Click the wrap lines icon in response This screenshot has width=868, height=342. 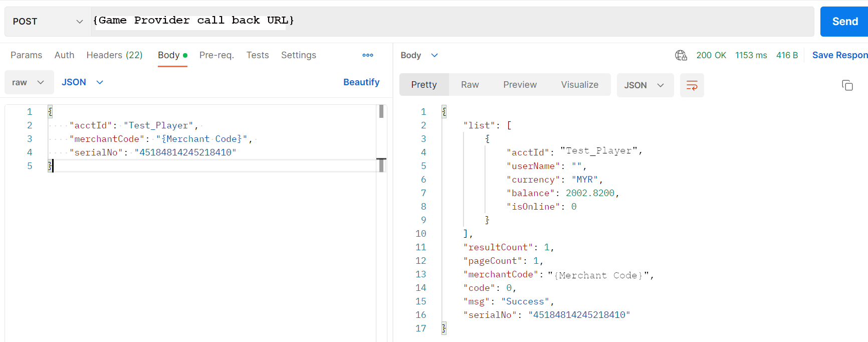coord(692,85)
